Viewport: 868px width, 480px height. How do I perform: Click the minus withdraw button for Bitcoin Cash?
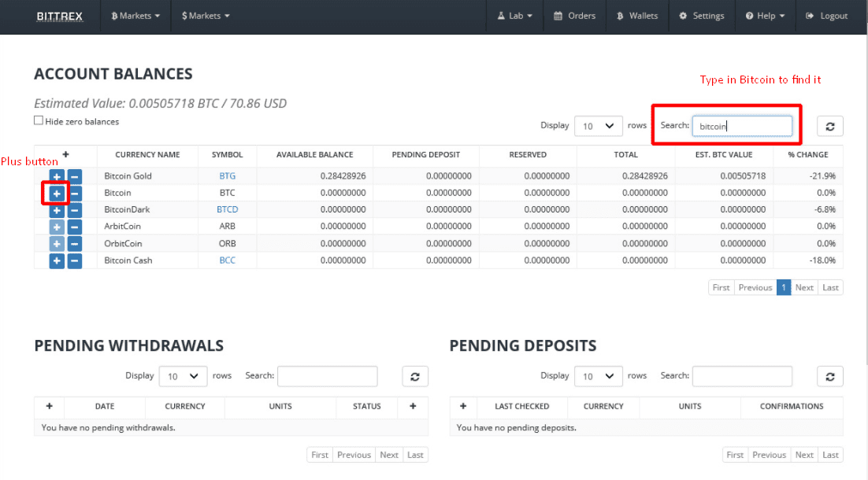[75, 261]
